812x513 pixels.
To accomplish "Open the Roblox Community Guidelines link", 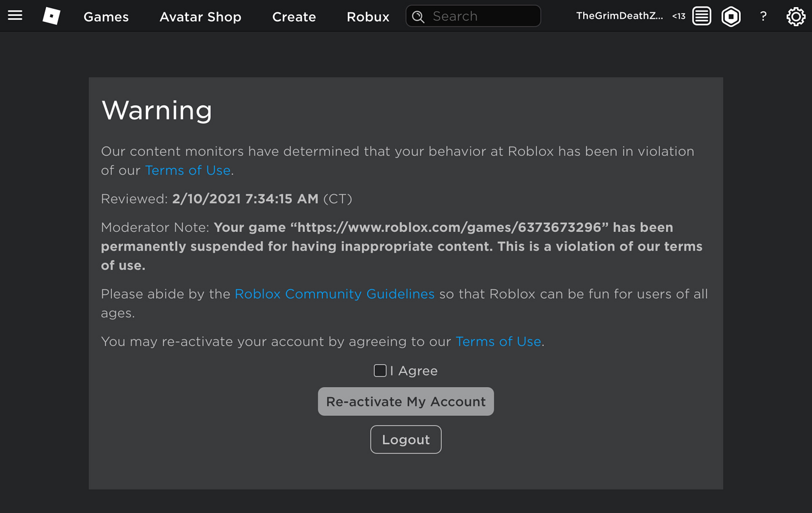I will tap(334, 294).
